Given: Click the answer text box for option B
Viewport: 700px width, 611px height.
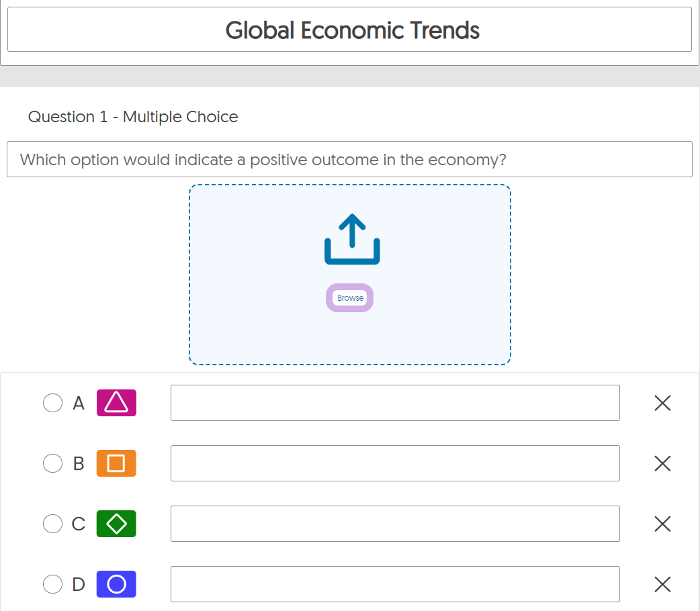Looking at the screenshot, I should (x=395, y=463).
